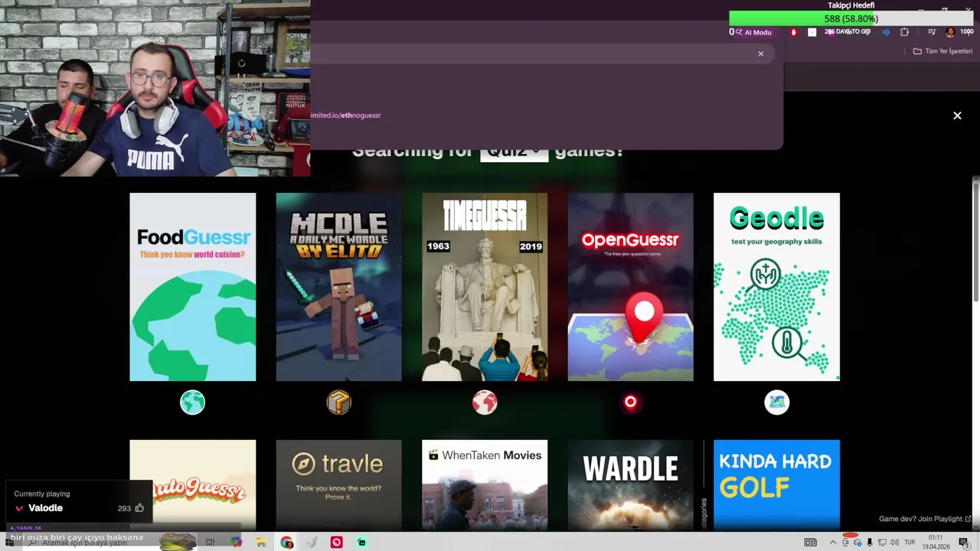Open the browser extensions puzzle menu

click(904, 32)
